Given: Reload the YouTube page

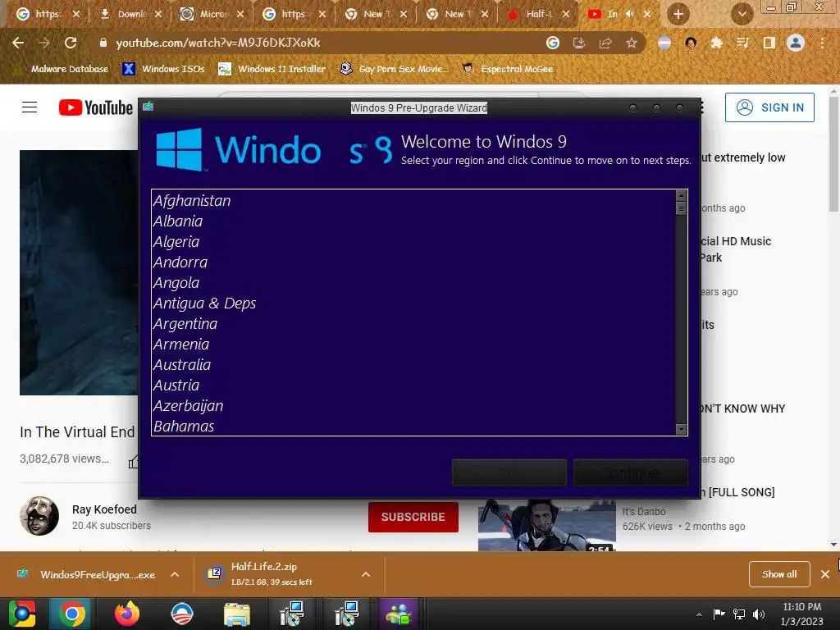Looking at the screenshot, I should point(71,43).
